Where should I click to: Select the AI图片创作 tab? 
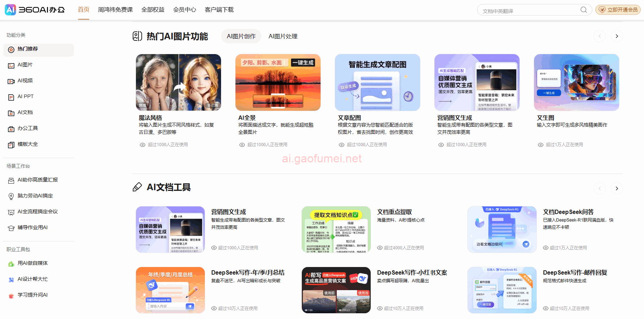241,36
